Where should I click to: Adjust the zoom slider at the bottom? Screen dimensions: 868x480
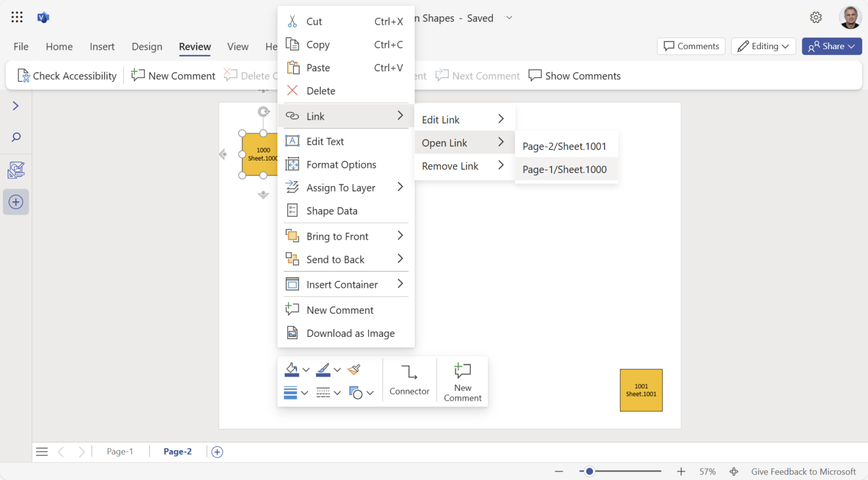click(589, 470)
